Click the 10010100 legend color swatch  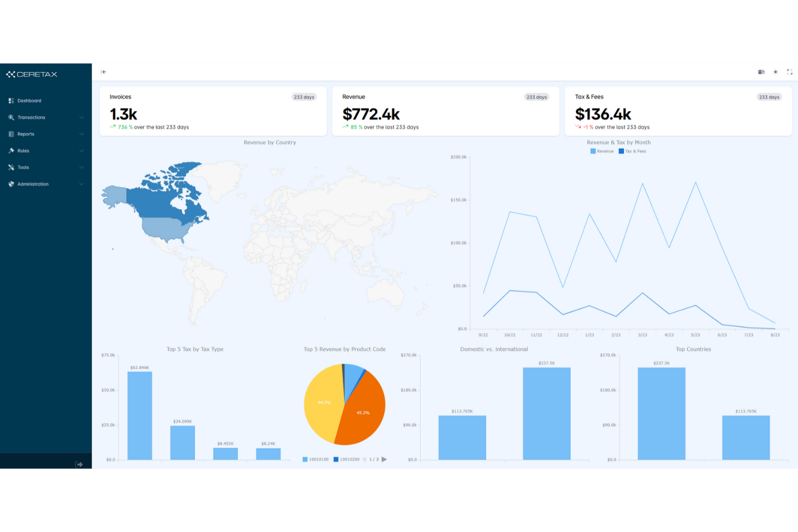(x=305, y=459)
